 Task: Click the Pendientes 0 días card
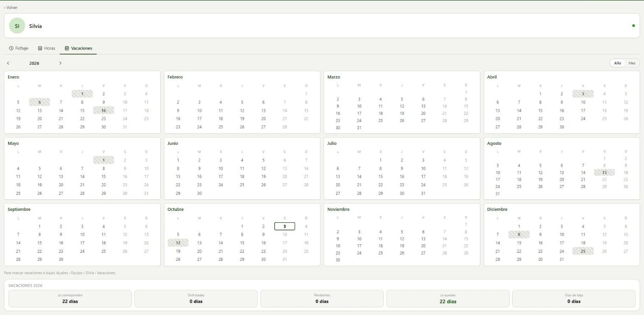coord(322,298)
